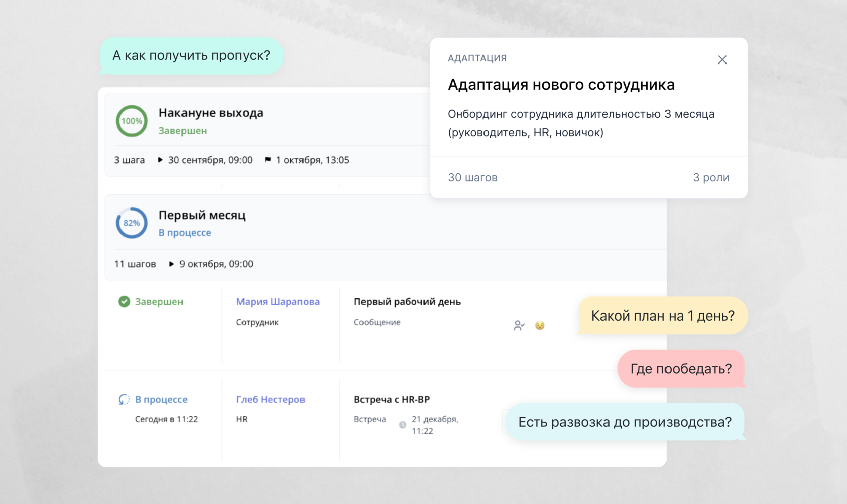
Task: Click the В процессе spinner icon
Action: 124,400
